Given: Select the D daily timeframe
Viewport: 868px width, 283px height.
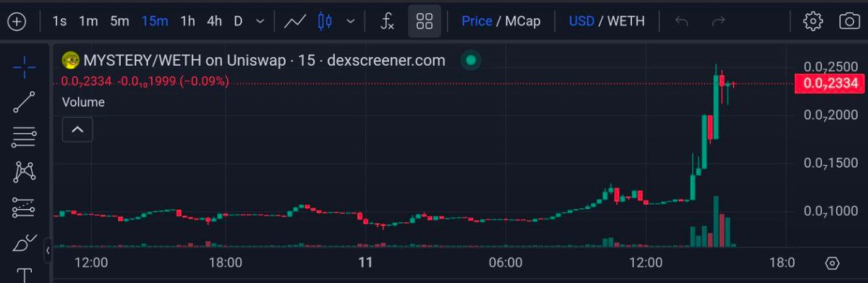Looking at the screenshot, I should pyautogui.click(x=238, y=22).
